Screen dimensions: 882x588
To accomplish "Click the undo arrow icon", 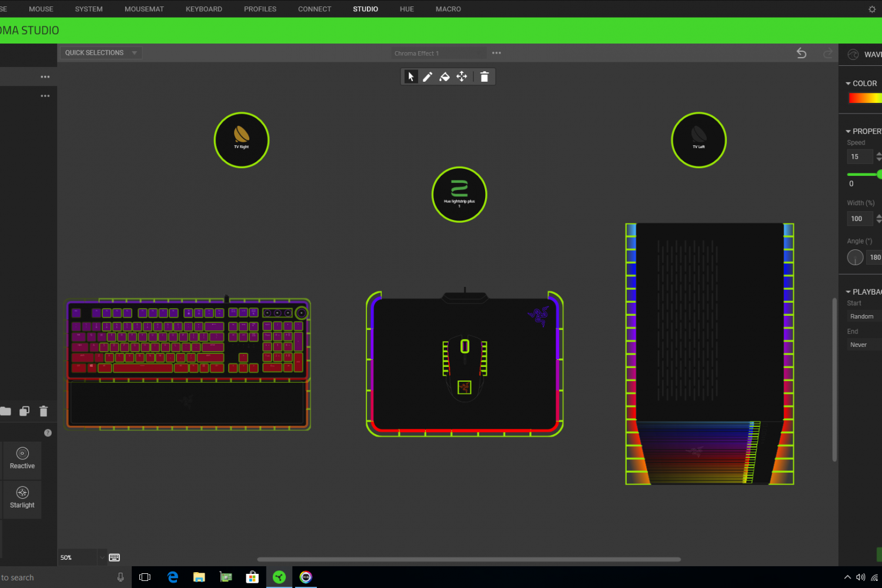I will (801, 54).
